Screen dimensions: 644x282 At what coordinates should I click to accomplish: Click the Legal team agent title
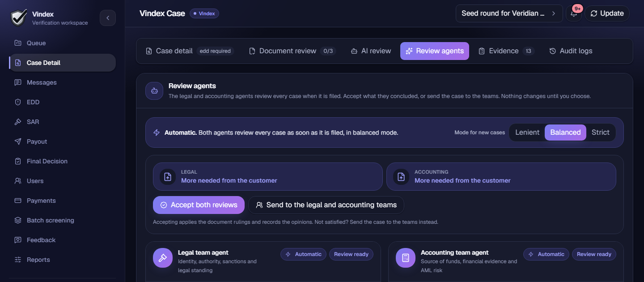tap(203, 252)
